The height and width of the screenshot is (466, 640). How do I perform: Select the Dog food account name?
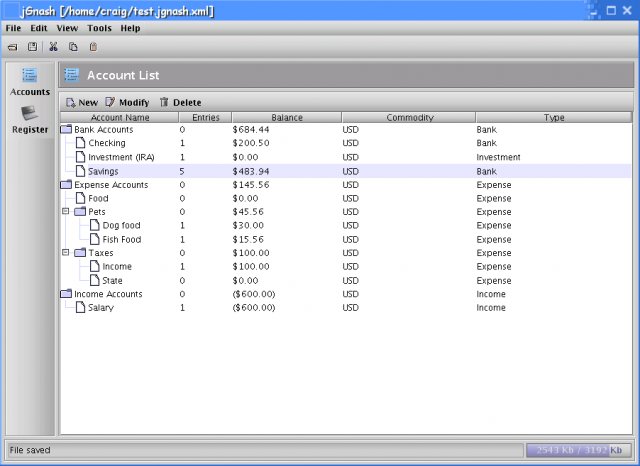pos(121,225)
